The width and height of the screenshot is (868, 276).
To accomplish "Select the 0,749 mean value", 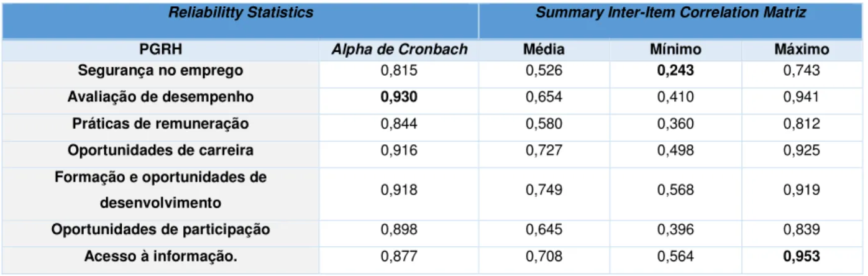I will [542, 190].
